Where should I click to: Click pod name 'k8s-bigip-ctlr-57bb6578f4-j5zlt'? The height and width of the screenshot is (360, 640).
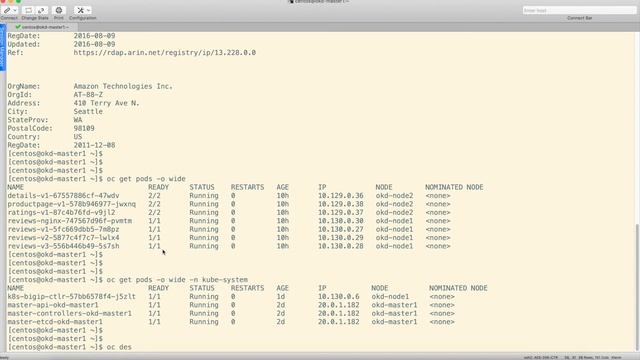pyautogui.click(x=71, y=296)
